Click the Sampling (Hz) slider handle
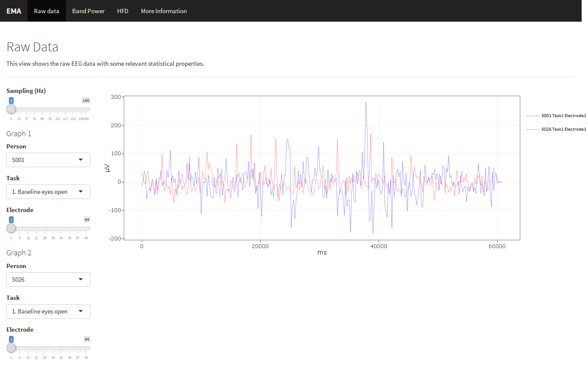This screenshot has width=588, height=369. [11, 109]
